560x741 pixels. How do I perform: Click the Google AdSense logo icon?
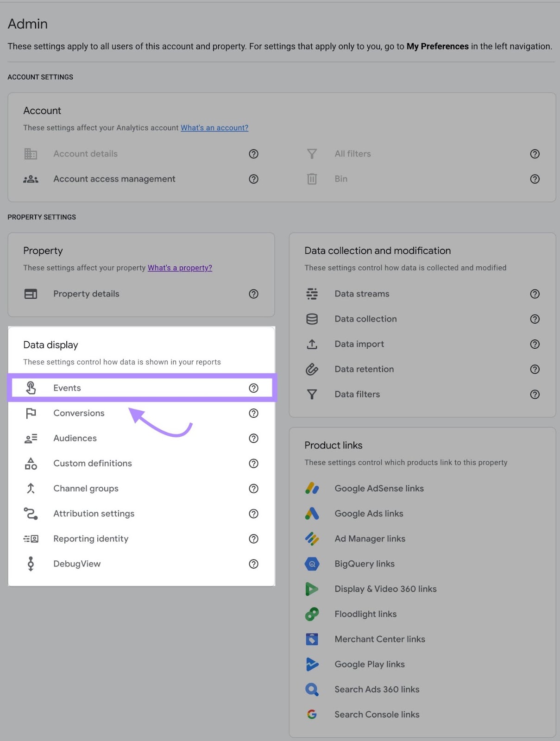tap(312, 488)
